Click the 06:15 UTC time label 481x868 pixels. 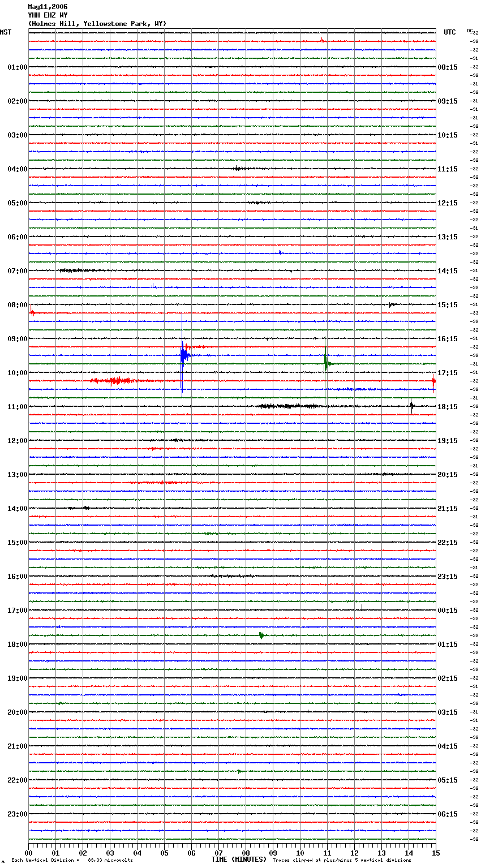(x=448, y=814)
